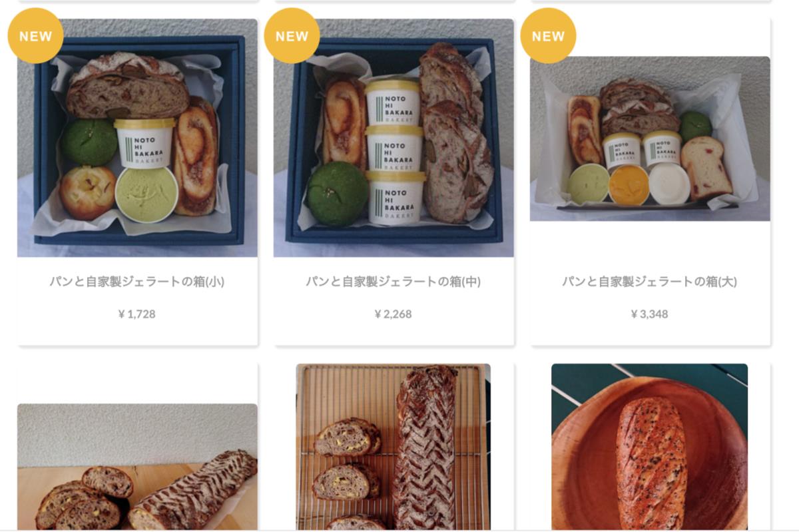The height and width of the screenshot is (532, 799).
Task: Click the NEW badge on the large box
Action: click(x=548, y=36)
